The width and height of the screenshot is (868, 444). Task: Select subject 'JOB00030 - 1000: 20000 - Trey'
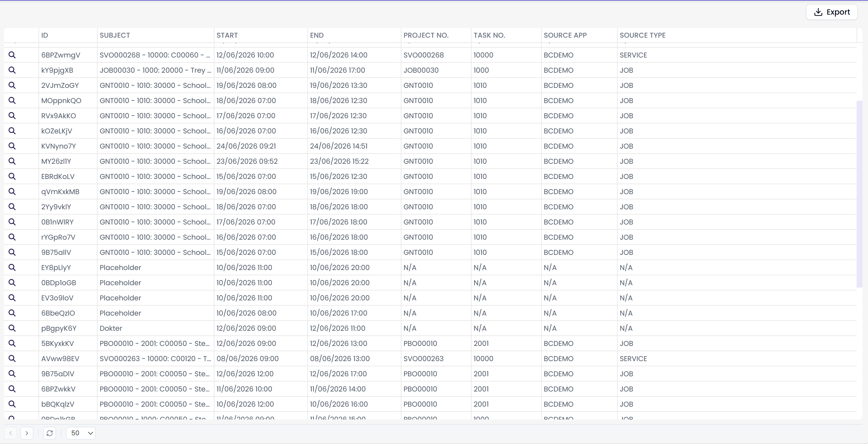(155, 70)
